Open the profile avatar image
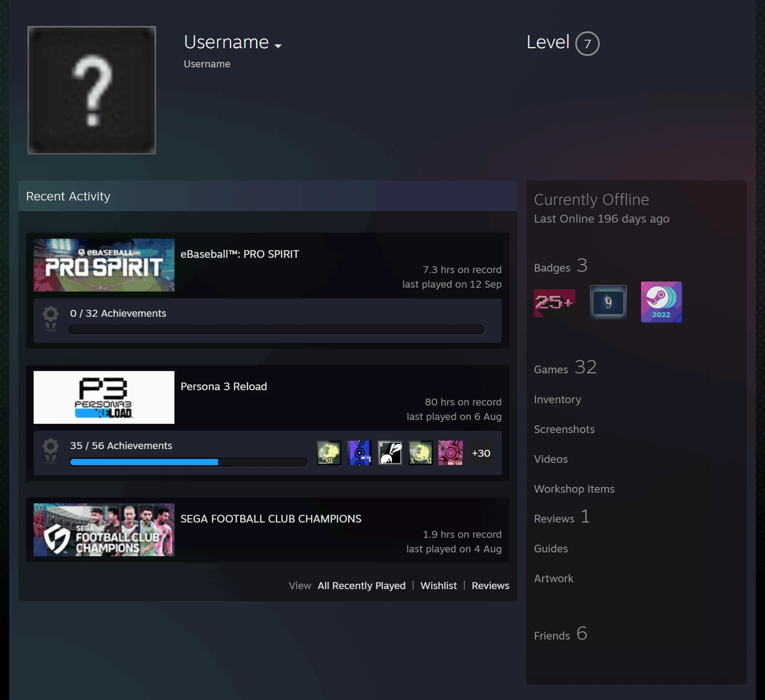The image size is (765, 700). pos(92,90)
